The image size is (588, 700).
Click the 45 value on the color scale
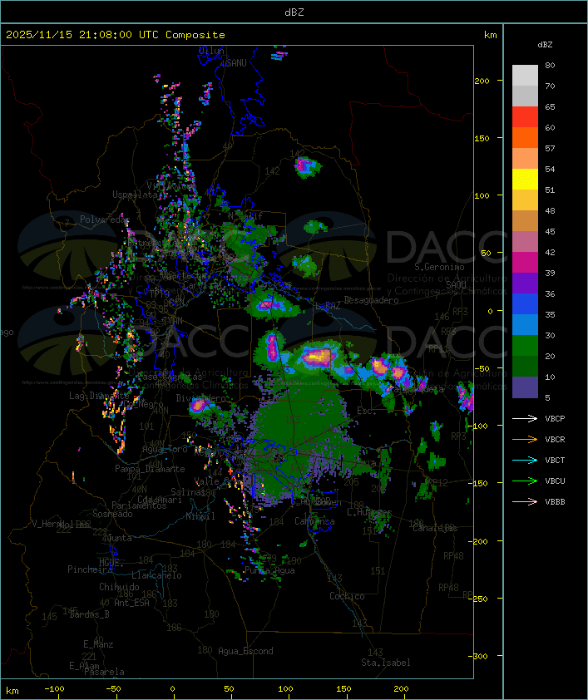(x=550, y=232)
